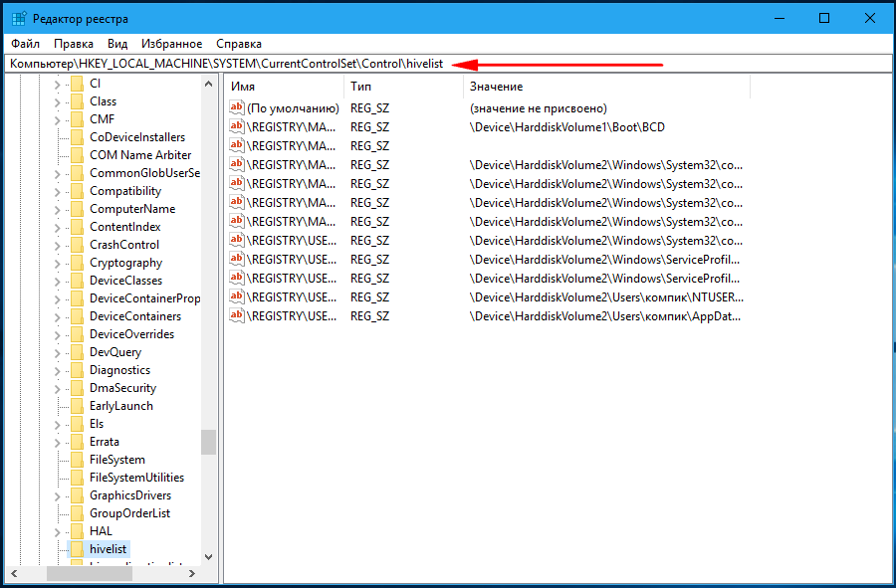
Task: Open the Файл menu
Action: click(26, 44)
